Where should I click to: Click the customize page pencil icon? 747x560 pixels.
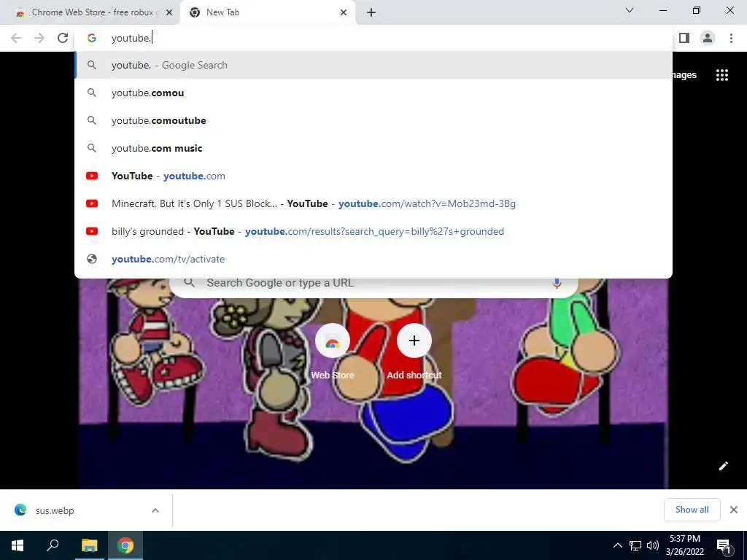tap(723, 466)
